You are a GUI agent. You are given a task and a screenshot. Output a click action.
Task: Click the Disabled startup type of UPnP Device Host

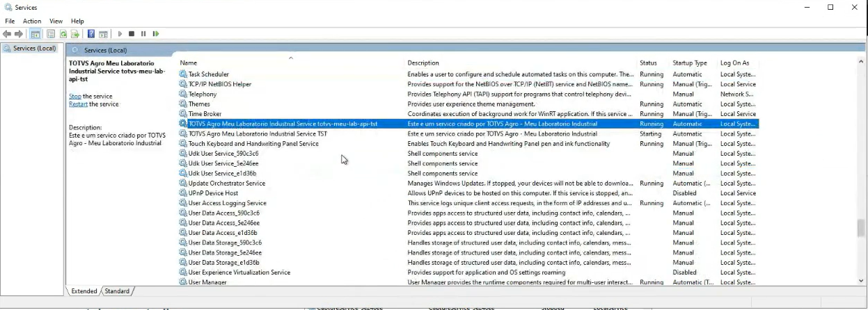point(684,193)
